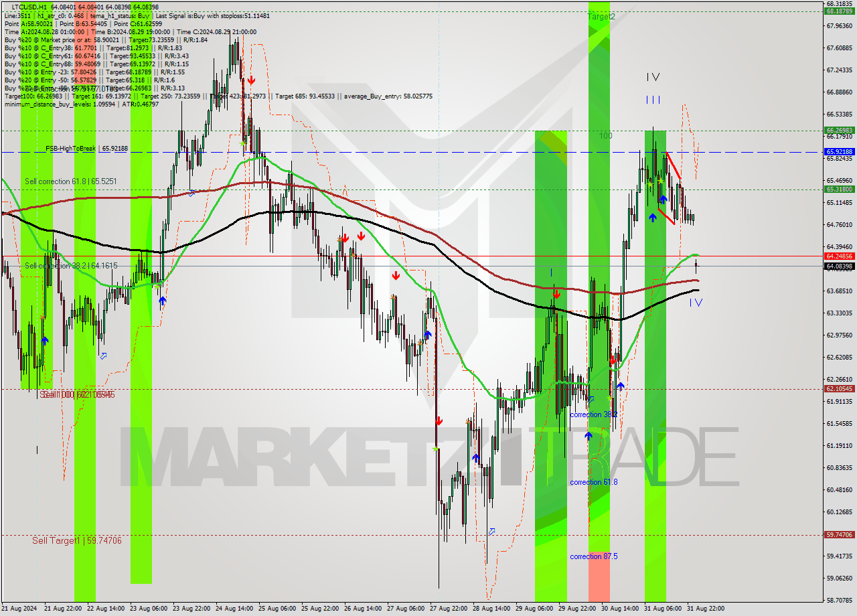
Task: Click the 60.83465 price scale value
Action: point(840,467)
